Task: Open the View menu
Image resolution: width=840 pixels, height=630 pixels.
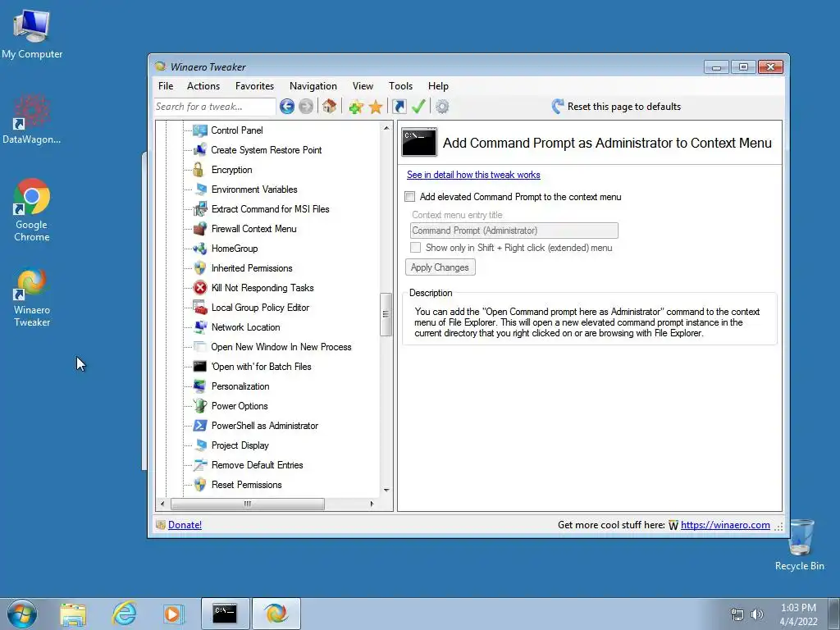Action: pyautogui.click(x=363, y=86)
